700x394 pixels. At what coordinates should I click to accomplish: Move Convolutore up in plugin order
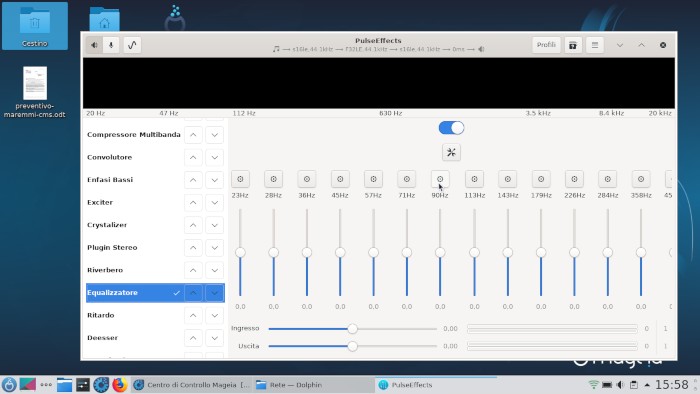[x=193, y=158]
